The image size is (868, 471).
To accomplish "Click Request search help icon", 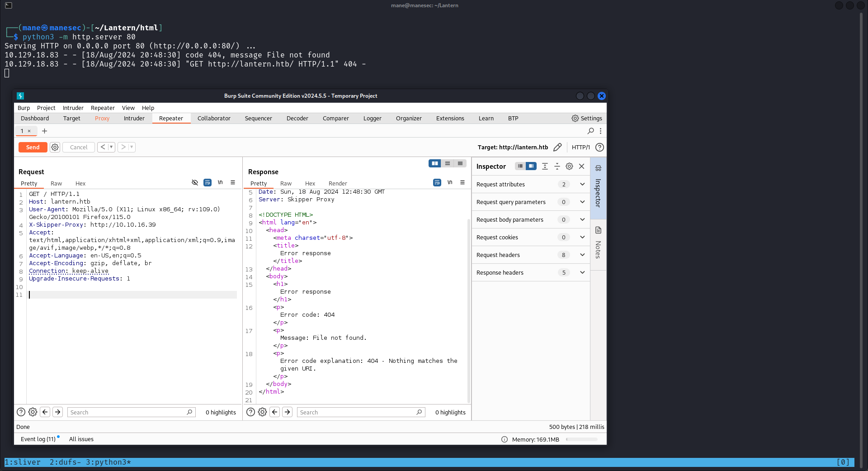I will [21, 412].
